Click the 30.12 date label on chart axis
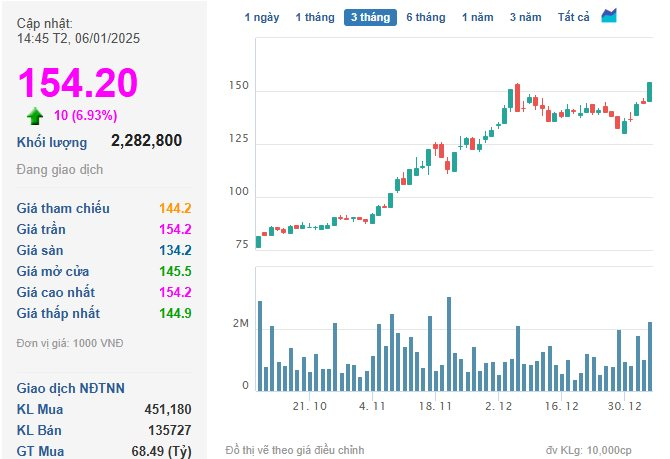Viewport: 670px width, 459px height. tap(625, 406)
